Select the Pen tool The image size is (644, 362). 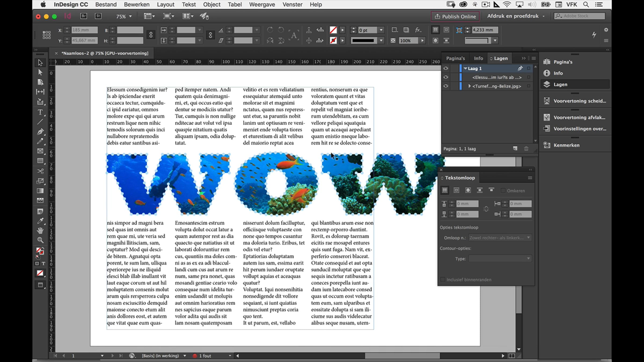tap(40, 131)
